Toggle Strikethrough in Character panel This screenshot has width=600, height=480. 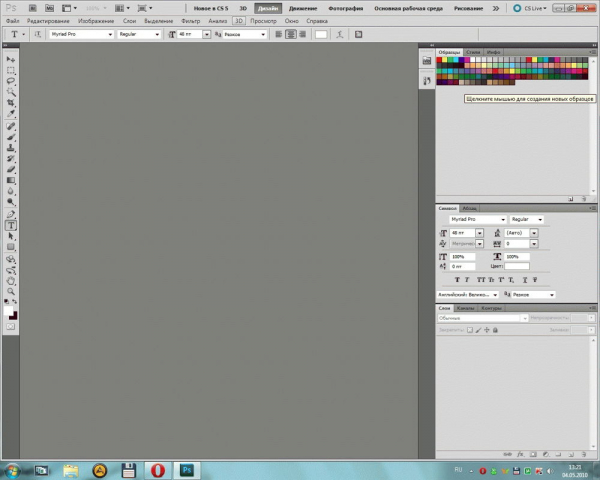tap(535, 280)
